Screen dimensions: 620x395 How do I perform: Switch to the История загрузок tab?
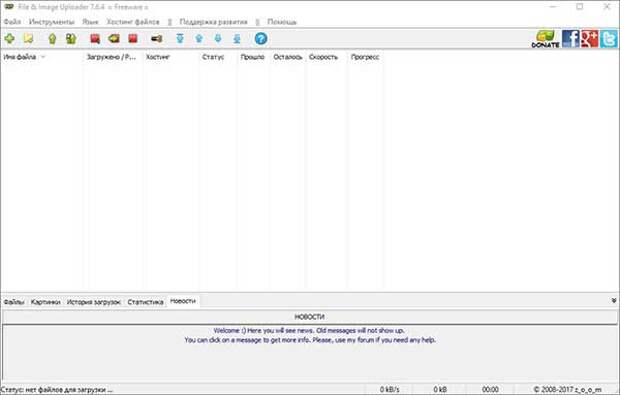pyautogui.click(x=94, y=302)
